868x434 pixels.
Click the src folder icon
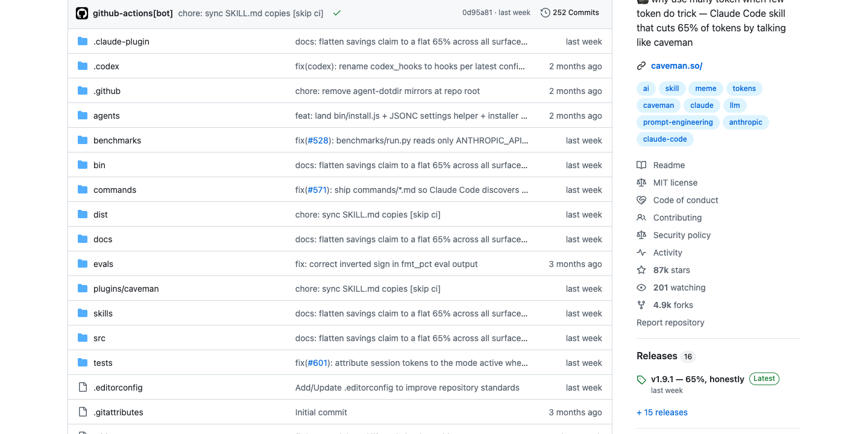(83, 338)
